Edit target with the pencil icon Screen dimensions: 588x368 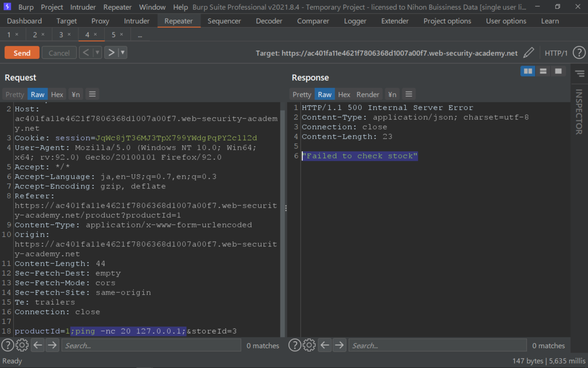pos(529,53)
